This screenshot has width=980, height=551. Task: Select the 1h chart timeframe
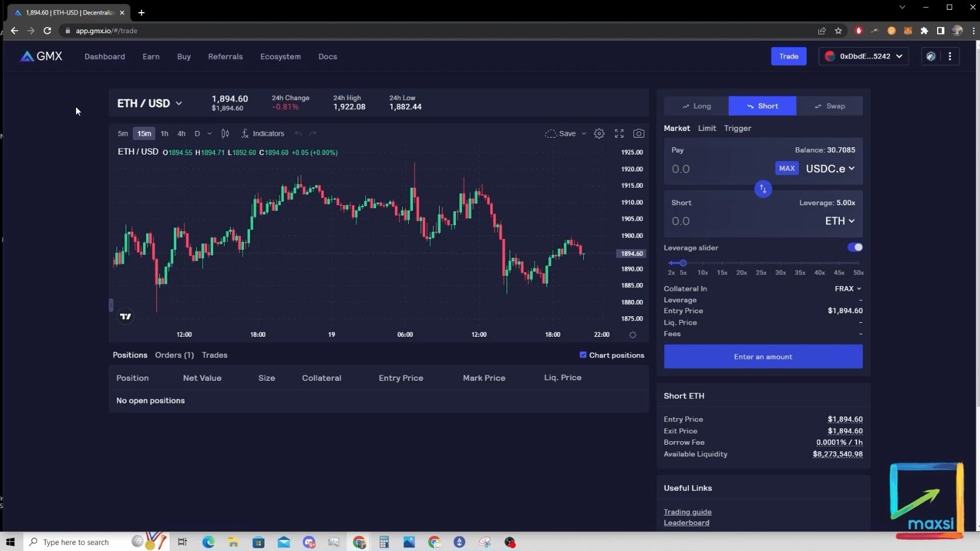click(164, 133)
